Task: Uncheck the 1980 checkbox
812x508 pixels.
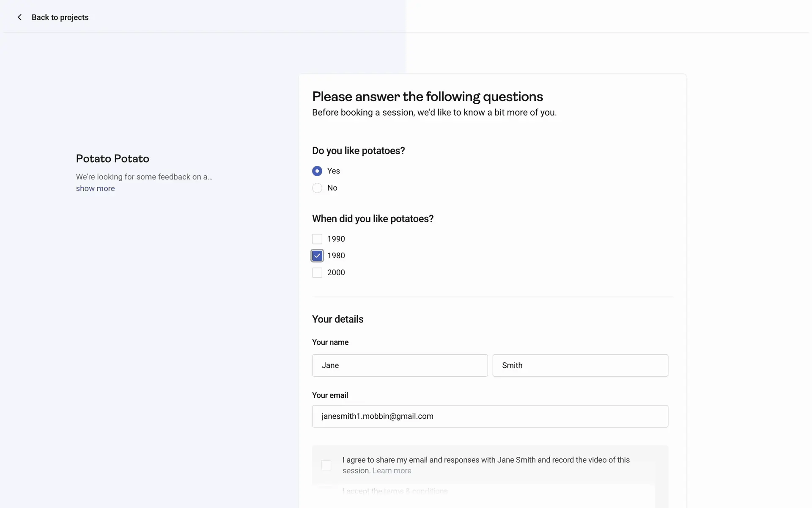Action: [317, 256]
